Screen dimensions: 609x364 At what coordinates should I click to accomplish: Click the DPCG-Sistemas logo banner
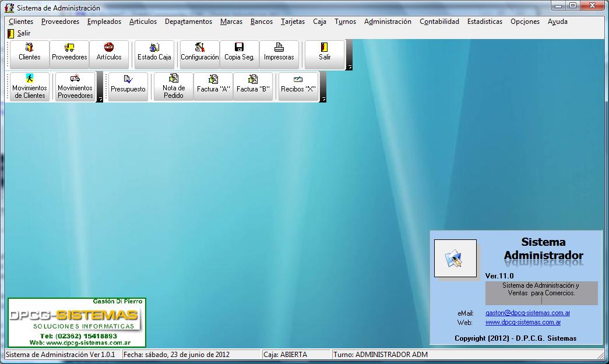[x=76, y=323]
